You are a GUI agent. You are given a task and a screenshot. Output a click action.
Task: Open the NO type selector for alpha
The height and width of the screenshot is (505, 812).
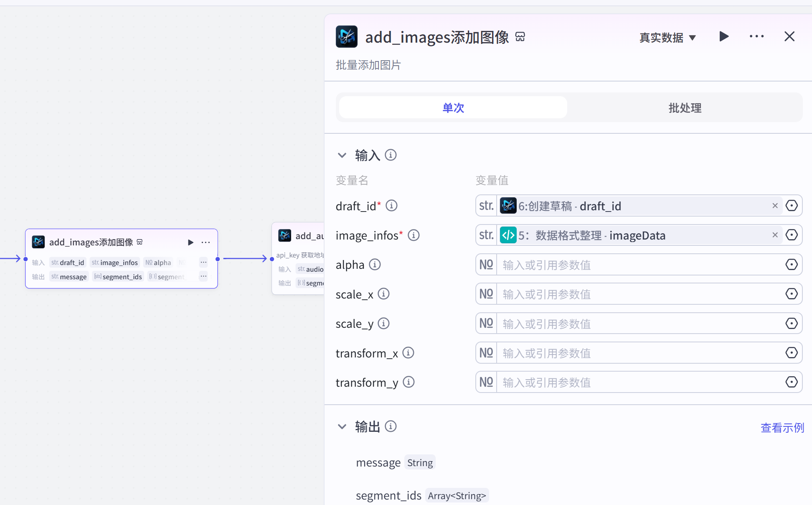pos(486,265)
